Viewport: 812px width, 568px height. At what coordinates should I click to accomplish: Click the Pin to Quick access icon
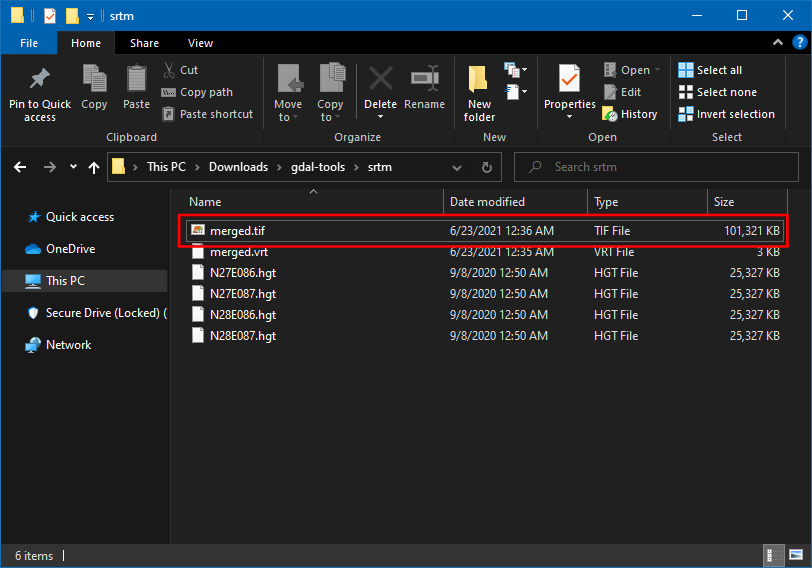pyautogui.click(x=39, y=80)
